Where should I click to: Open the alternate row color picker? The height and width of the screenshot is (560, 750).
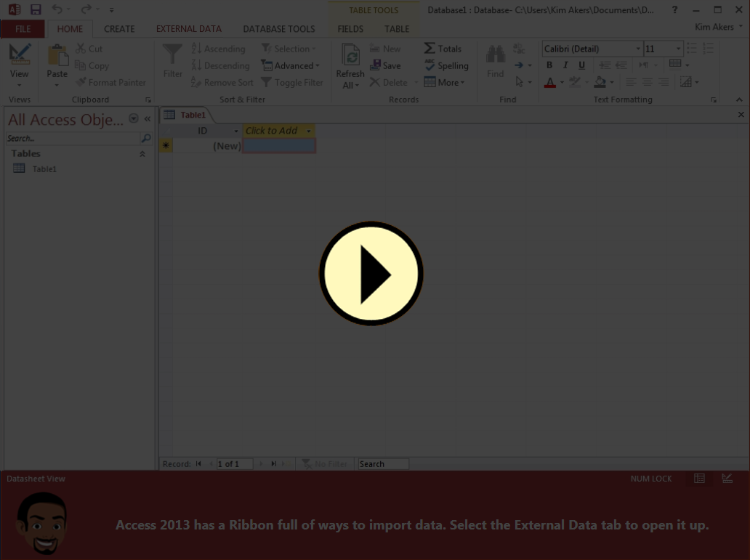pos(680,65)
